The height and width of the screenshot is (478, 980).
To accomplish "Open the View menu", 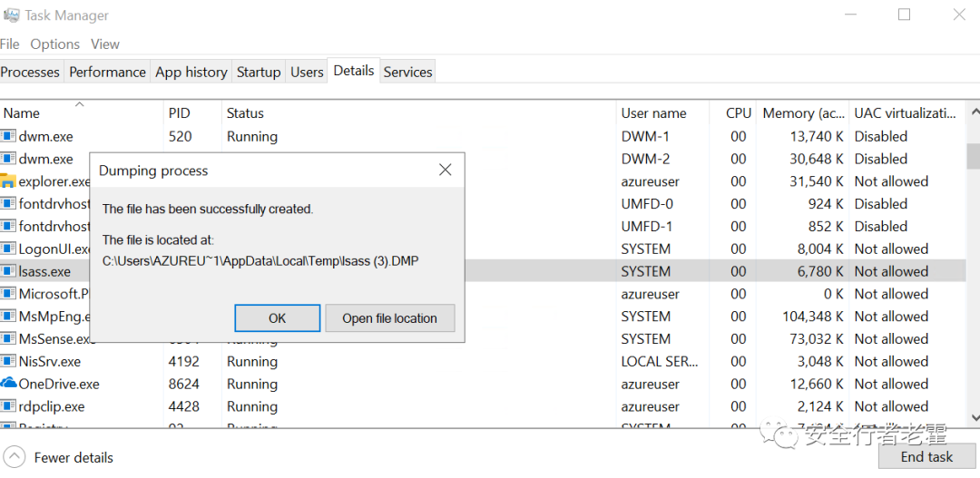I will click(105, 44).
